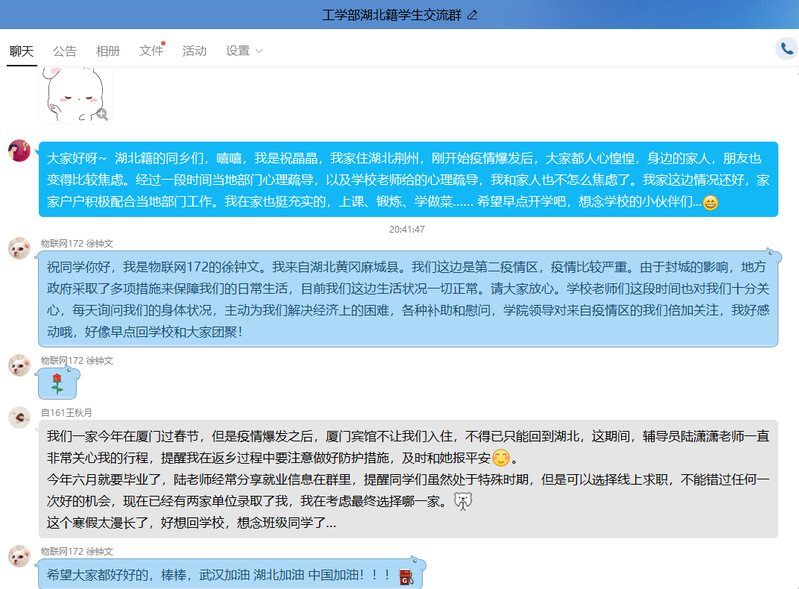799x589 pixels.
Task: Click the pencil icon beside the group name
Action: [x=472, y=15]
